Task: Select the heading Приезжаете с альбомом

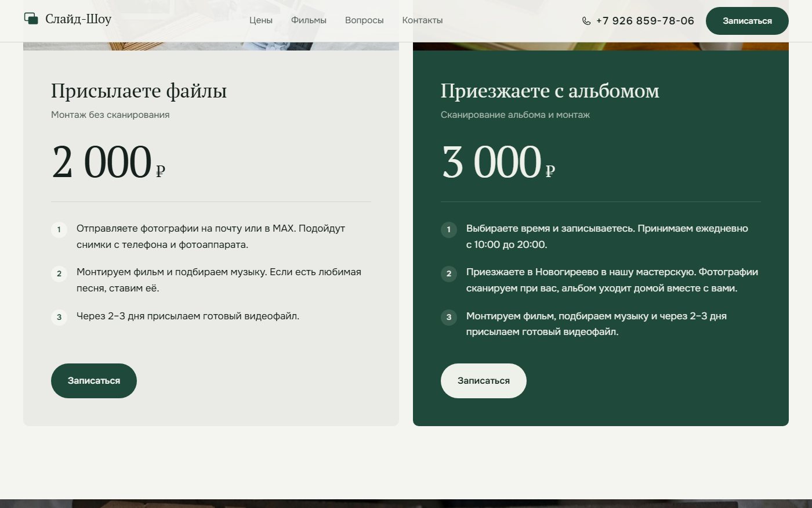Action: point(550,91)
